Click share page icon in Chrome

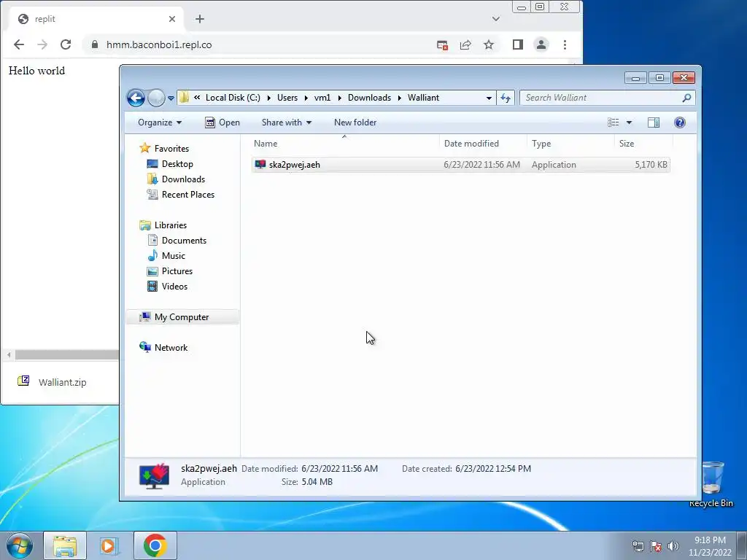pyautogui.click(x=465, y=44)
